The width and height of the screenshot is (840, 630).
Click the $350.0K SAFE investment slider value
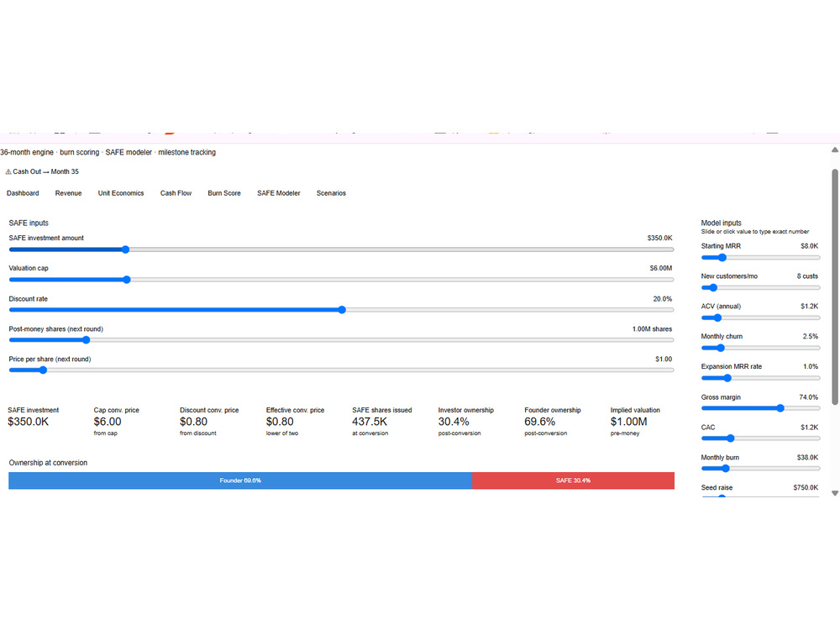click(659, 238)
